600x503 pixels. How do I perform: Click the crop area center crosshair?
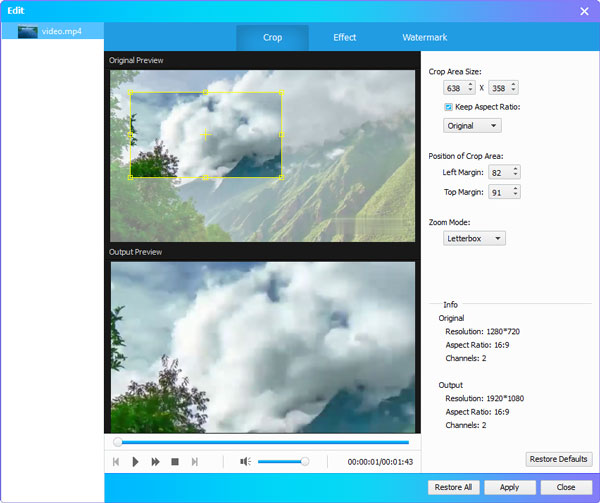pyautogui.click(x=206, y=134)
